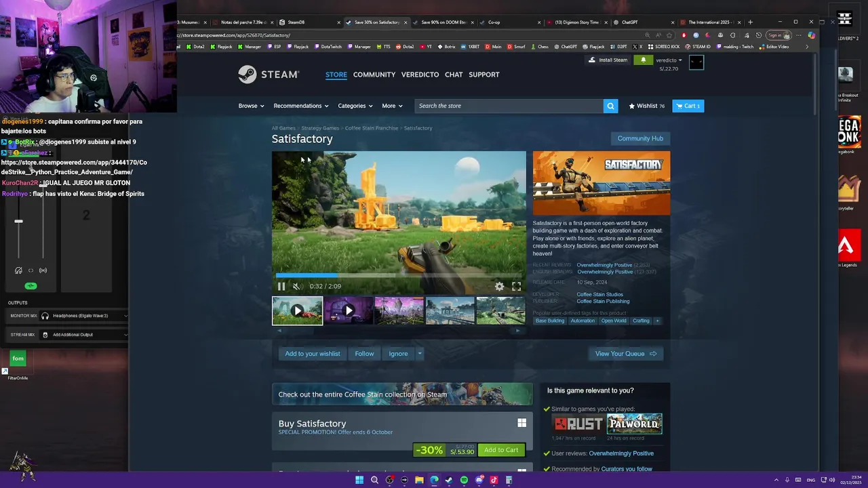Click View Your Queue

click(625, 354)
